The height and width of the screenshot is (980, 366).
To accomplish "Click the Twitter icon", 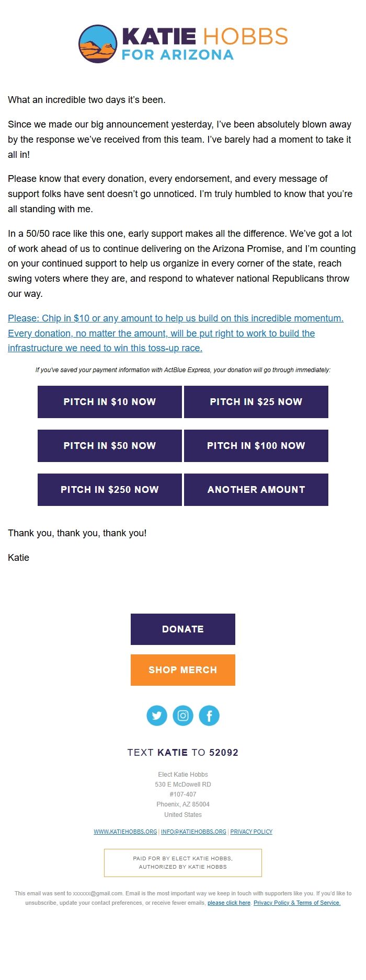I will click(157, 716).
